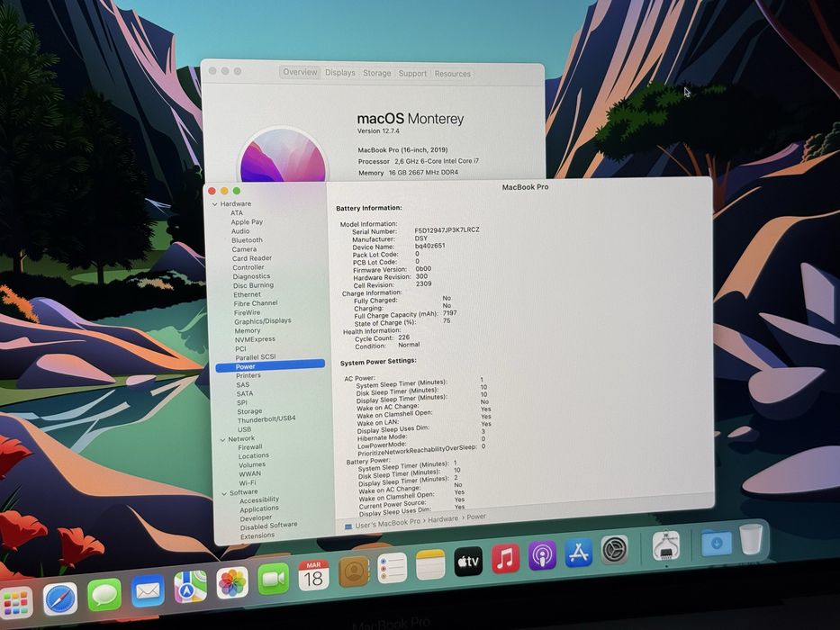
Task: Select Controller in sidebar
Action: [248, 267]
